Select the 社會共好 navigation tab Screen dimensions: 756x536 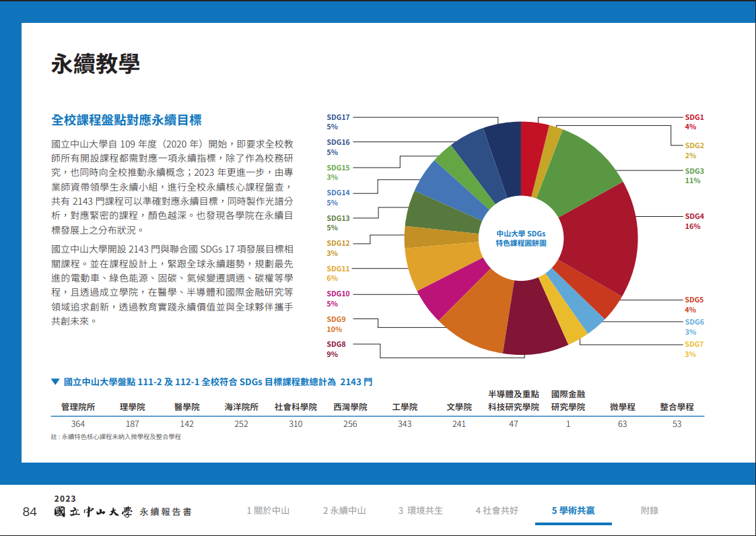[497, 510]
